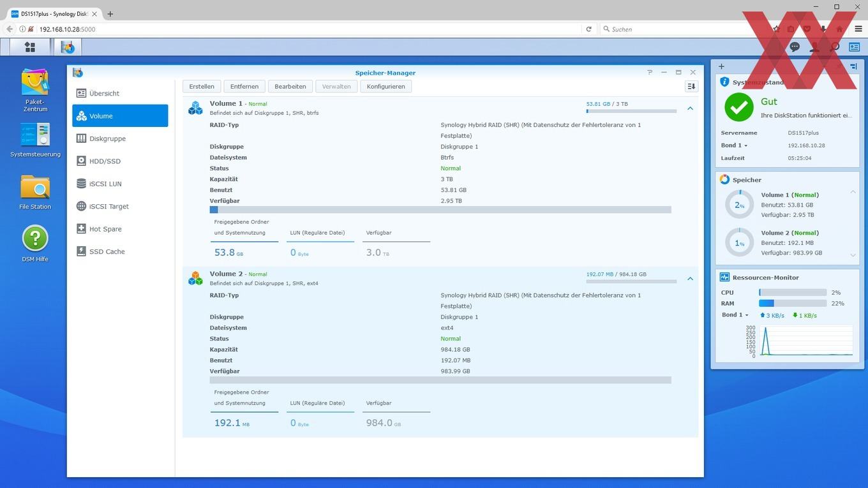Open Bond 1 dropdown in Systemzustand widget
The width and height of the screenshot is (868, 488).
point(734,145)
